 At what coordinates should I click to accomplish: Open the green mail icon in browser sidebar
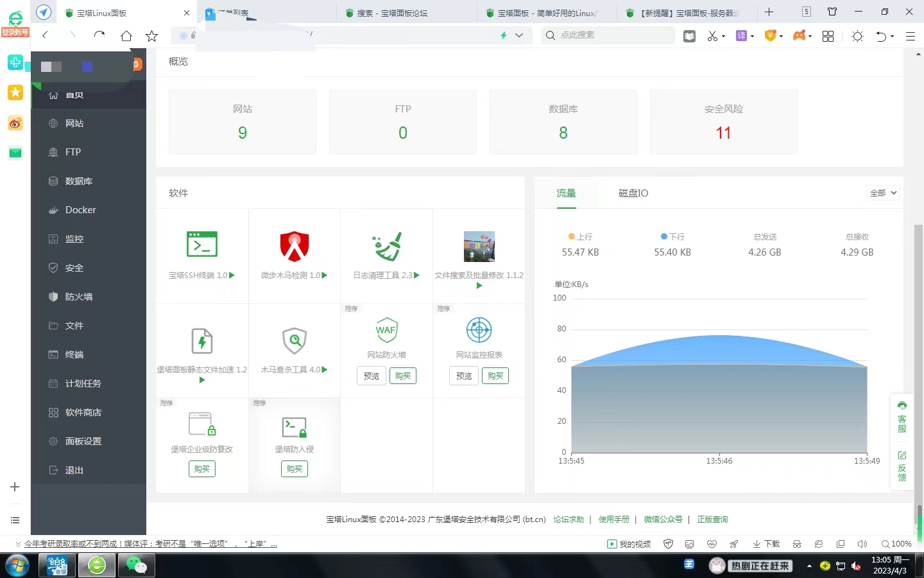pos(15,153)
